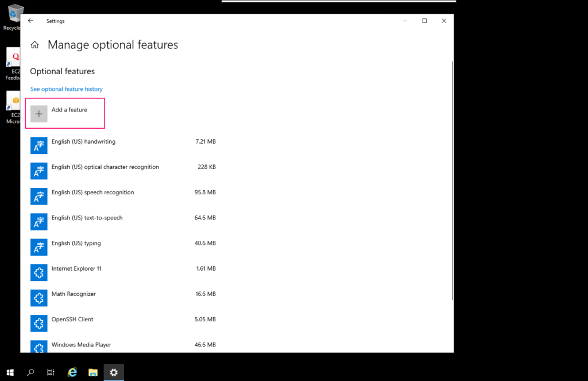Launch Internet Explorer from the taskbar

[72, 372]
